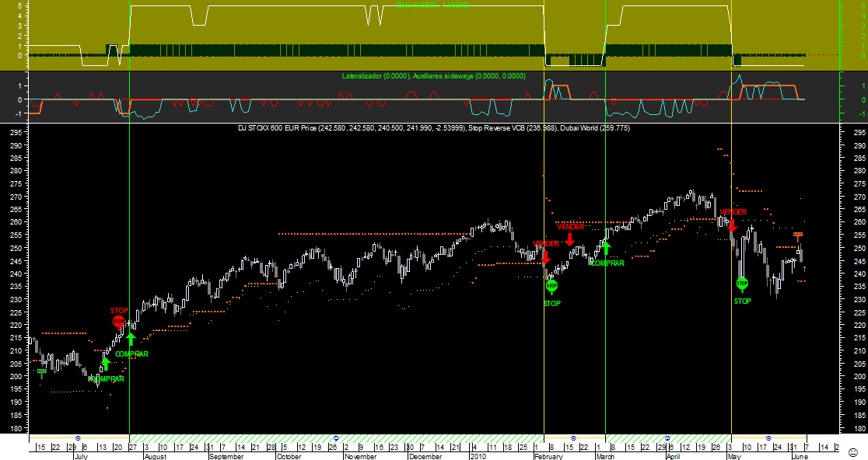Select the Auxiliares sideways indicator label

pos(470,76)
